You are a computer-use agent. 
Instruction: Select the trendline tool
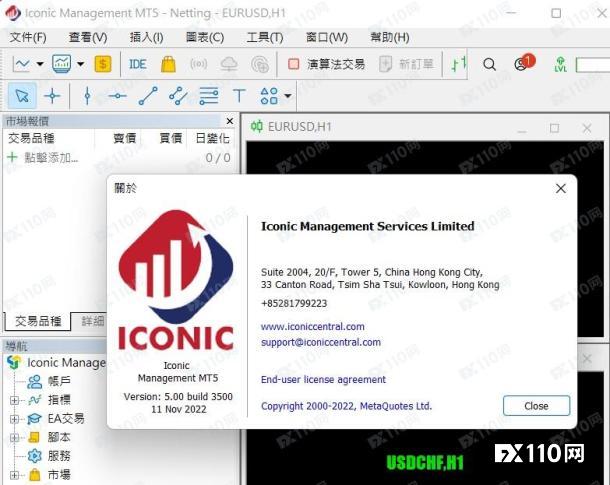148,96
